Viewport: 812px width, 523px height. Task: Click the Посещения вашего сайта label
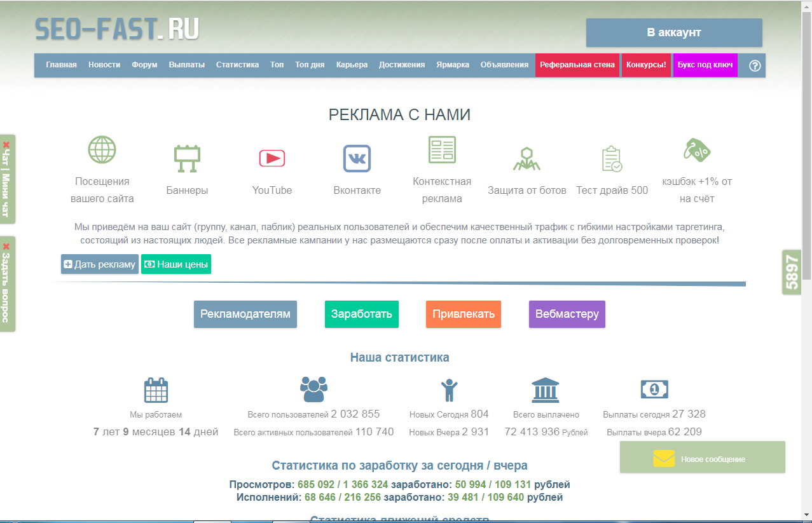[x=102, y=190]
